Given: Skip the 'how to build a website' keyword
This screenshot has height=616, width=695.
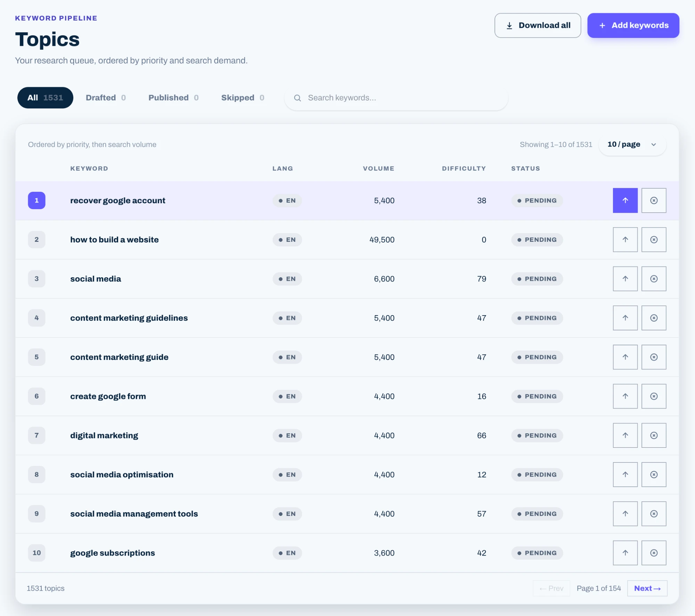Looking at the screenshot, I should click(x=654, y=240).
